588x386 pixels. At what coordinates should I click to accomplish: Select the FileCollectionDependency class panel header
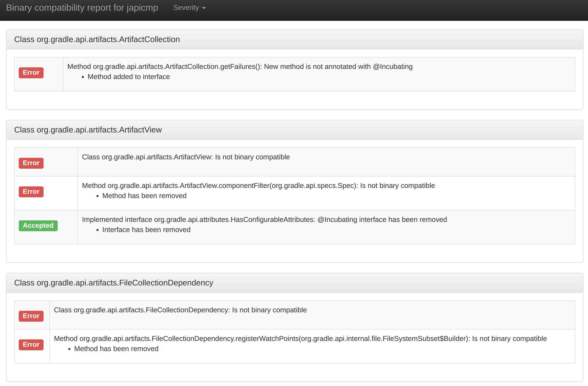114,283
